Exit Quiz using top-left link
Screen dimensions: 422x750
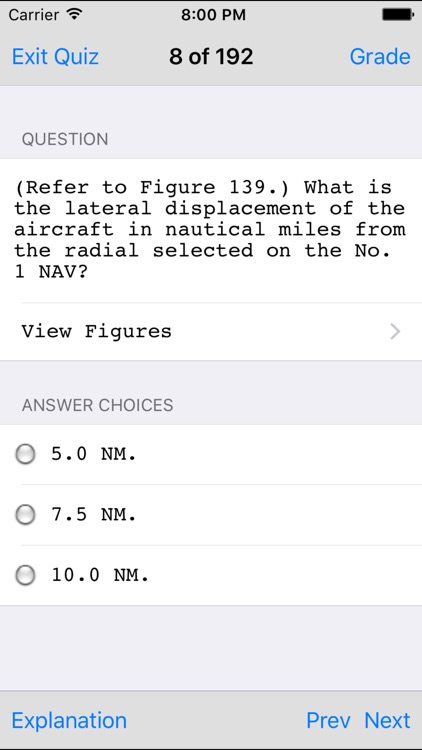tap(55, 56)
